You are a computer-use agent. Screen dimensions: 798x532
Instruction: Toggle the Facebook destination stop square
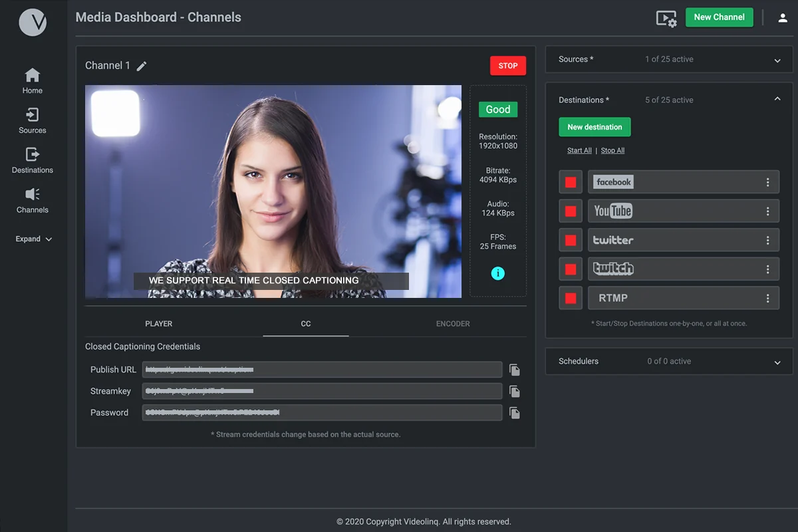571,182
